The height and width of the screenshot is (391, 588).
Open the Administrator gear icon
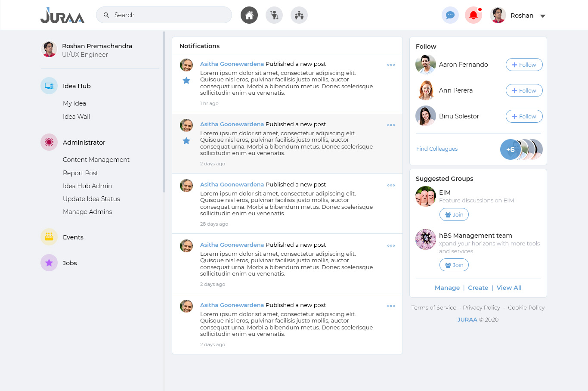click(x=49, y=142)
